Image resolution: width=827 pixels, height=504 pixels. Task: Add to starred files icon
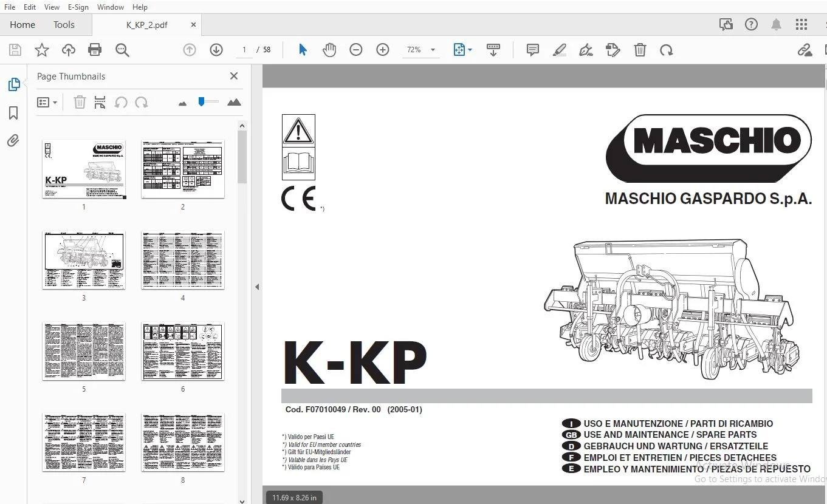[41, 50]
